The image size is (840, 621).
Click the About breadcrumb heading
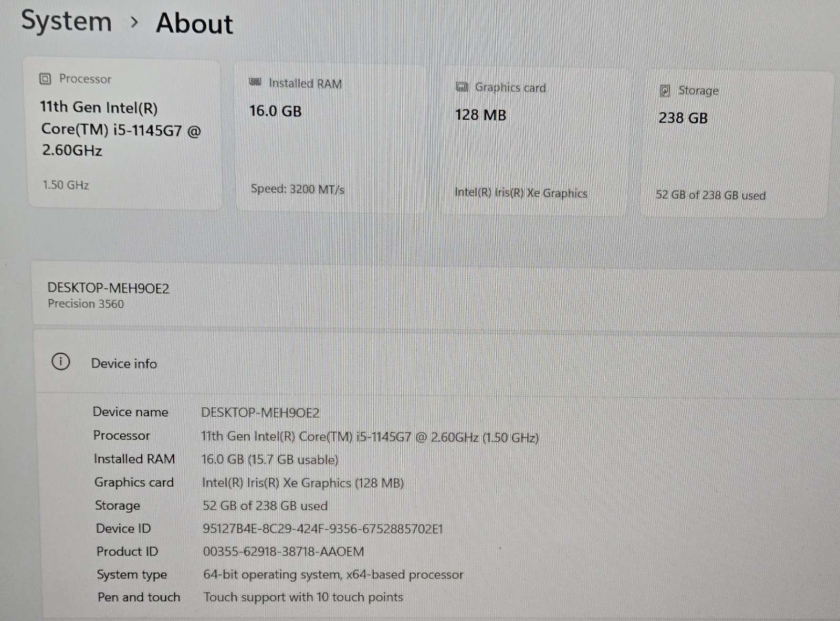pyautogui.click(x=194, y=24)
